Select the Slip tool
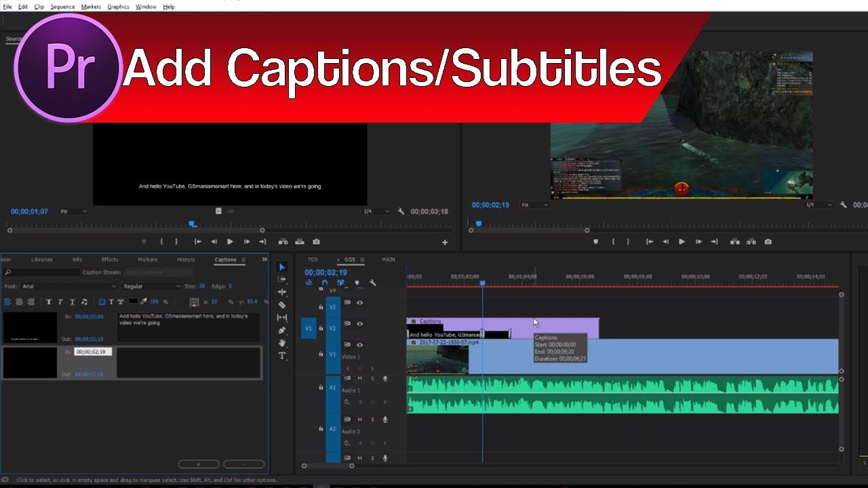868x488 pixels. [282, 317]
